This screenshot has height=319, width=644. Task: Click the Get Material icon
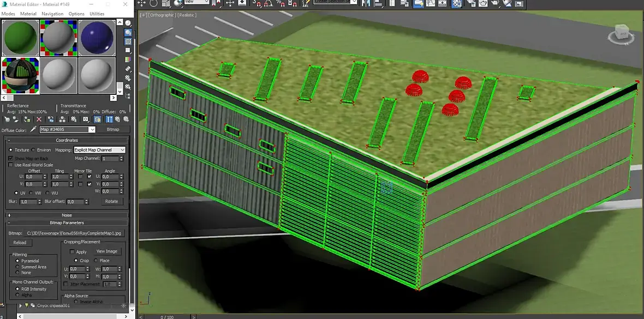tap(7, 119)
